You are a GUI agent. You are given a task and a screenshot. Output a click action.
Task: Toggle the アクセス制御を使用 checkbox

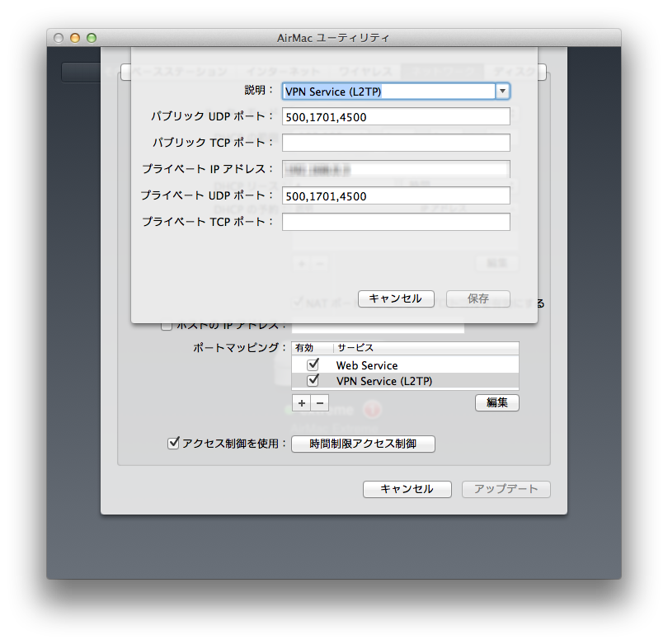[x=173, y=444]
